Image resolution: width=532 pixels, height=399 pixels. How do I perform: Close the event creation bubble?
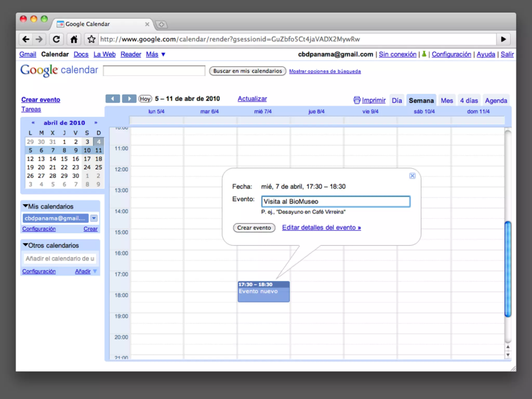click(412, 176)
